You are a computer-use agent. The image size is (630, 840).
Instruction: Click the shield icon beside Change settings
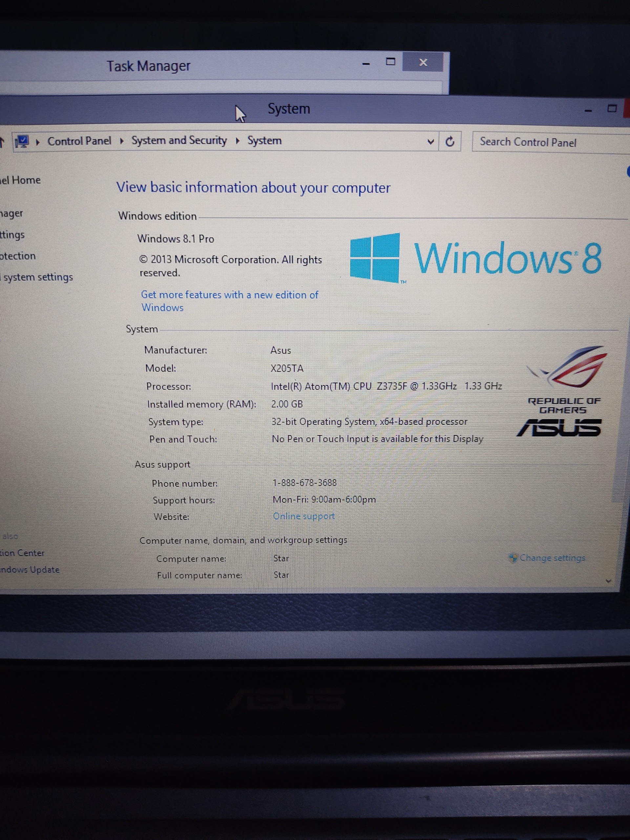[513, 557]
